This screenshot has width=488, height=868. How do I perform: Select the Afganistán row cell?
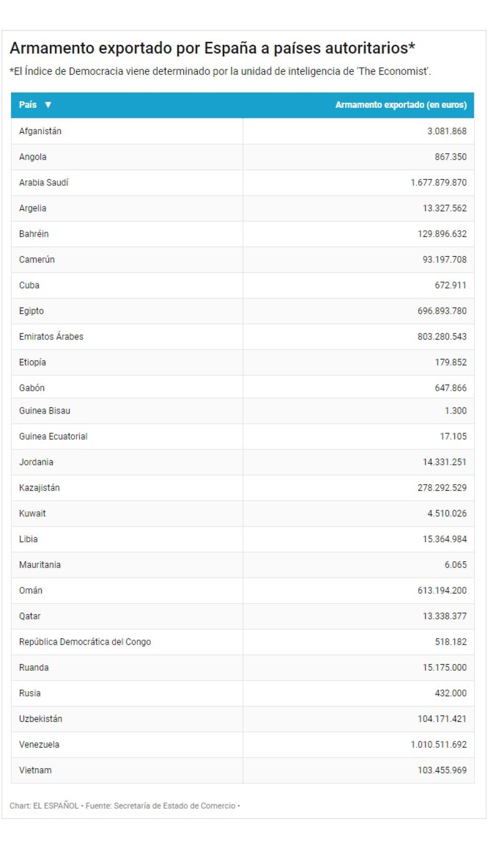click(40, 131)
